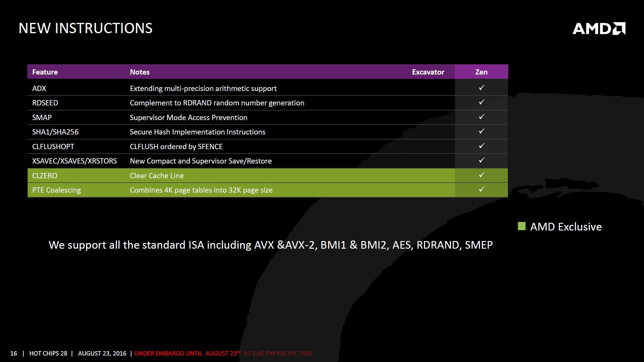This screenshot has height=362, width=644.
Task: Click the PTE Coalescing feature label
Action: pyautogui.click(x=56, y=190)
